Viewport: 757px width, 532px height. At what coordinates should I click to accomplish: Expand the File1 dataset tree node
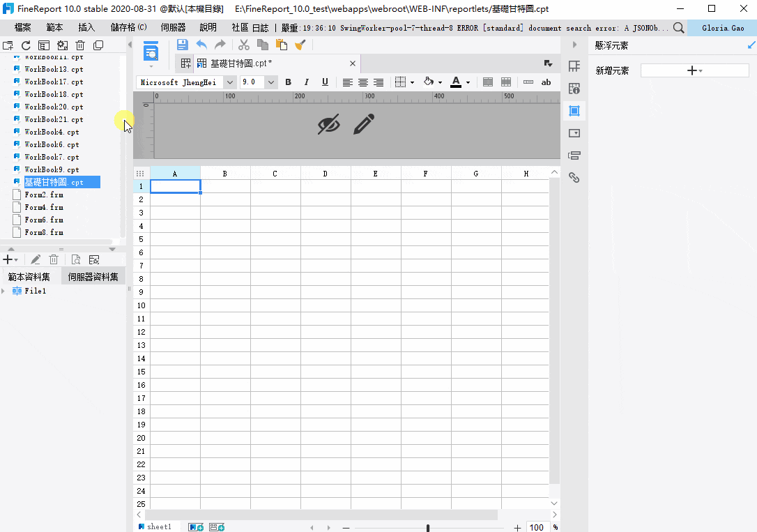tap(3, 291)
